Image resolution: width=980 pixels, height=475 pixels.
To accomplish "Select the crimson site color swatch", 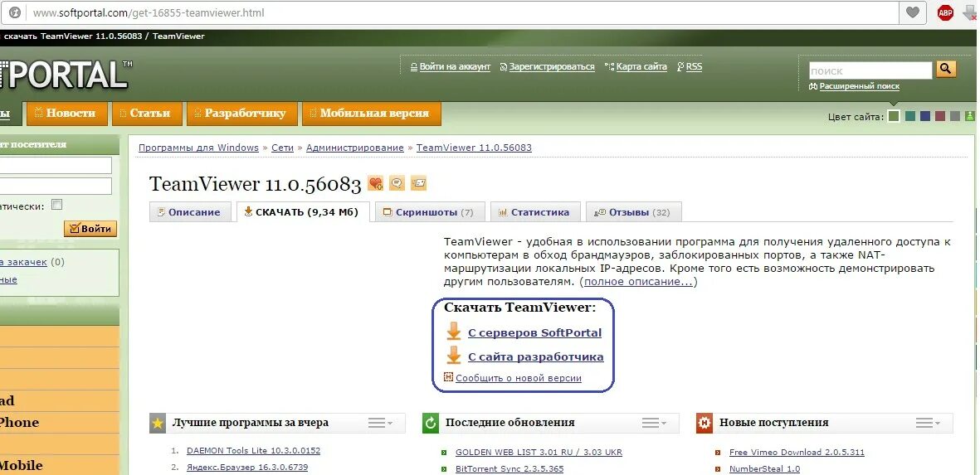I will click(x=940, y=116).
